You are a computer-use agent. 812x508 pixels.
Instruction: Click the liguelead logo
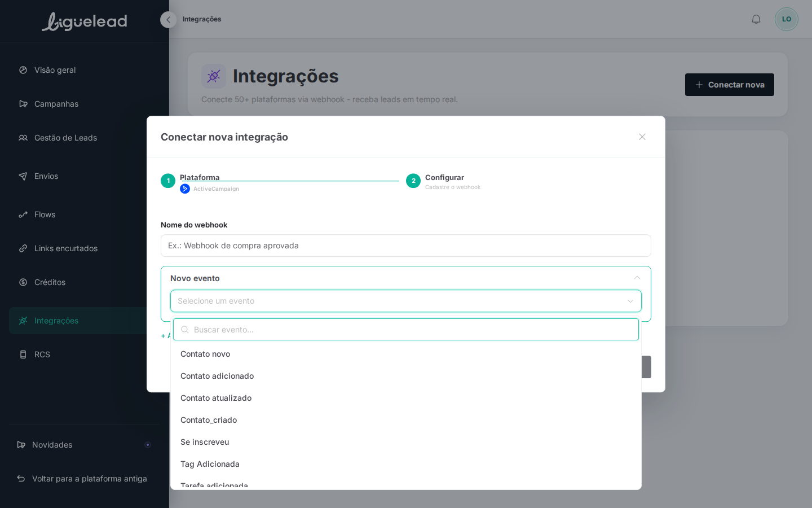85,21
